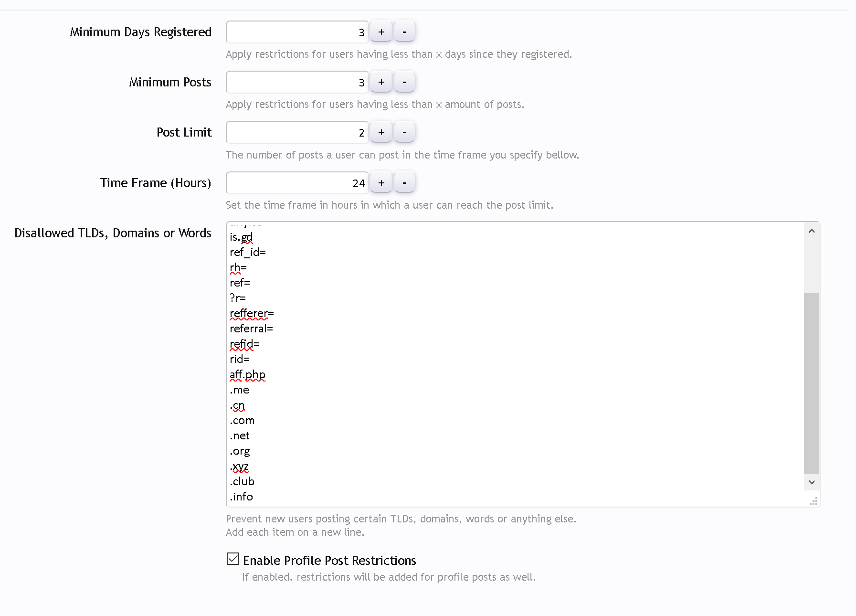Increase Minimum Days Registered with plus button
The height and width of the screenshot is (616, 856).
(x=381, y=32)
